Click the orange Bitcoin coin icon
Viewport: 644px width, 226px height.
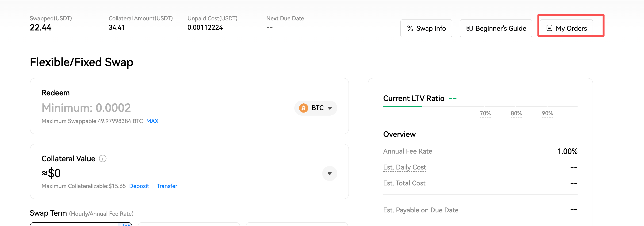click(x=303, y=108)
